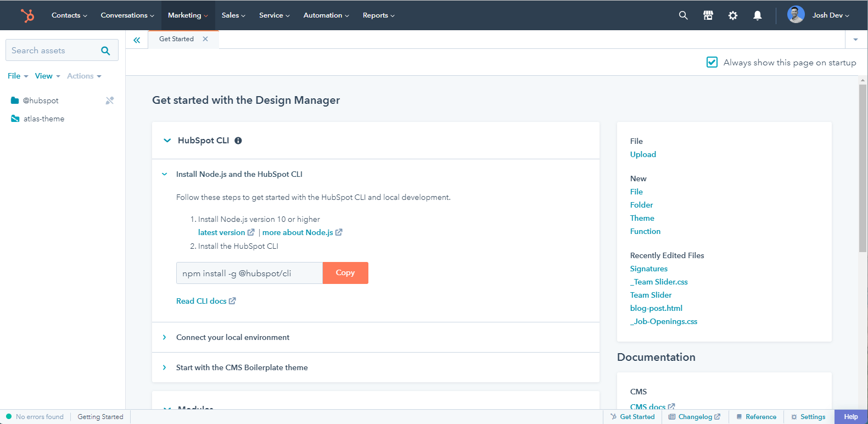Click Getting Started in bottom bar
This screenshot has height=424, width=868.
coord(100,417)
